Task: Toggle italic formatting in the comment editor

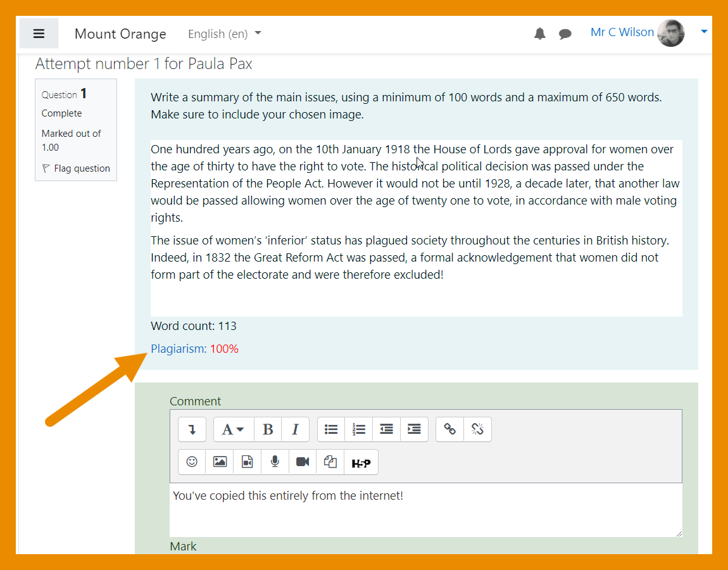Action: pos(295,429)
